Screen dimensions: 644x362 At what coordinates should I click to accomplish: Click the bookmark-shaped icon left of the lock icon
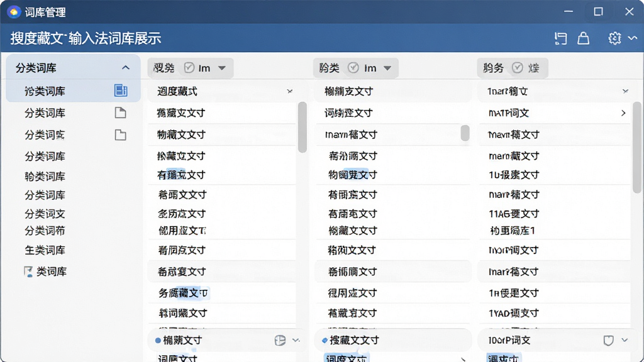[x=560, y=38]
